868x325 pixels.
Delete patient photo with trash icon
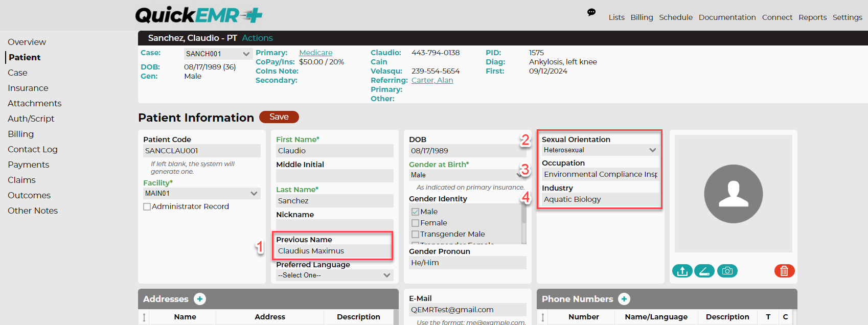(785, 271)
